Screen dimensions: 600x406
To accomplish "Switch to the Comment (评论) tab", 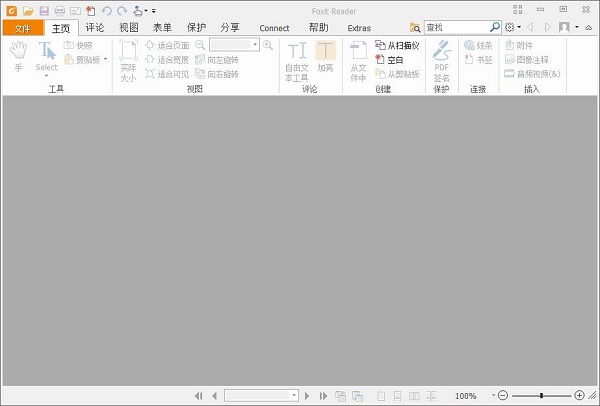I will (95, 28).
